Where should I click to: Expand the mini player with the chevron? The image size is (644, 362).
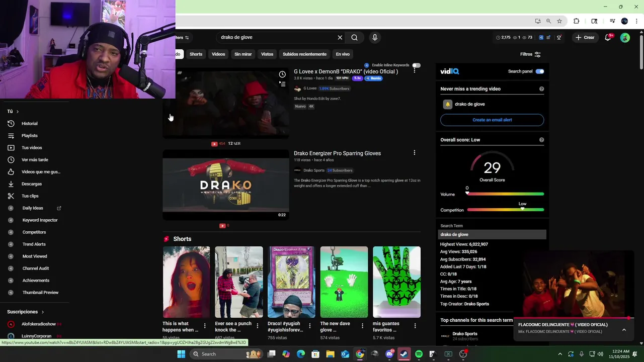[x=624, y=330]
